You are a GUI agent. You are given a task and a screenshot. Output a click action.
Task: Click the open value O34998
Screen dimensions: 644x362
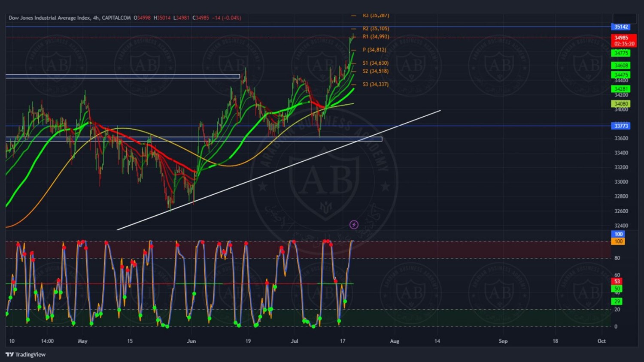[142, 18]
